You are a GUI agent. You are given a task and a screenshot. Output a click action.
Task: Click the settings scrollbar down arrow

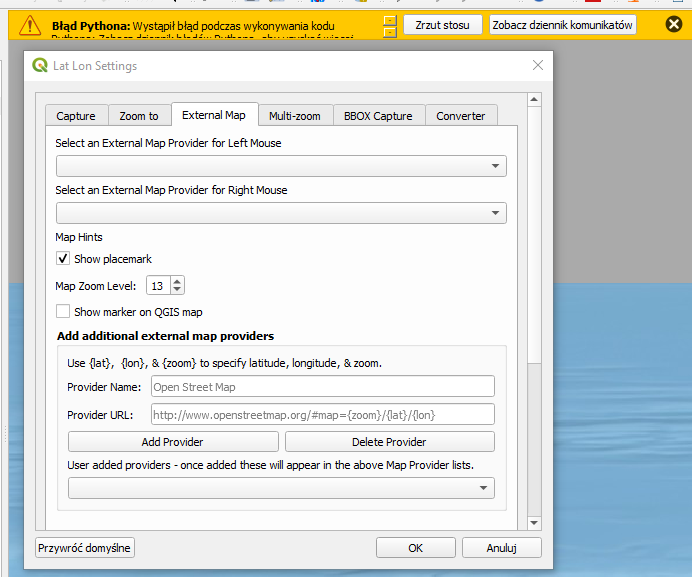click(534, 523)
